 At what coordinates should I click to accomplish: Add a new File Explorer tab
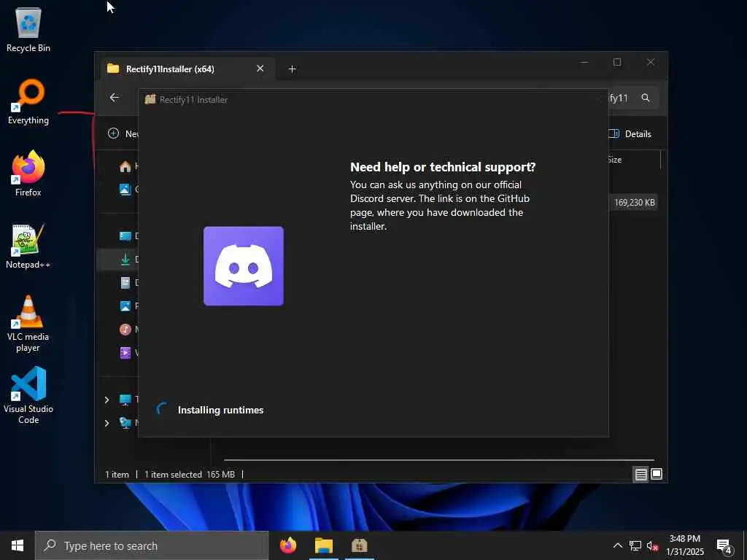292,69
